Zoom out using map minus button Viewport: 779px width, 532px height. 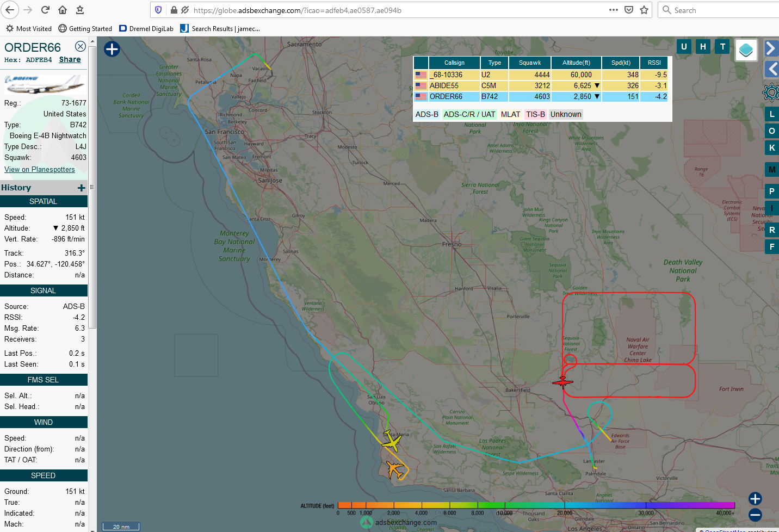(755, 515)
